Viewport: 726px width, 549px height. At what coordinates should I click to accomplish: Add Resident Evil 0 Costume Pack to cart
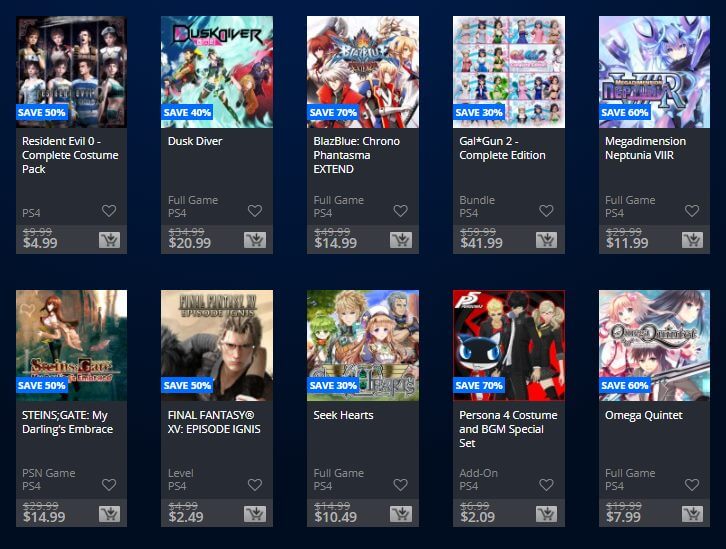click(x=109, y=240)
